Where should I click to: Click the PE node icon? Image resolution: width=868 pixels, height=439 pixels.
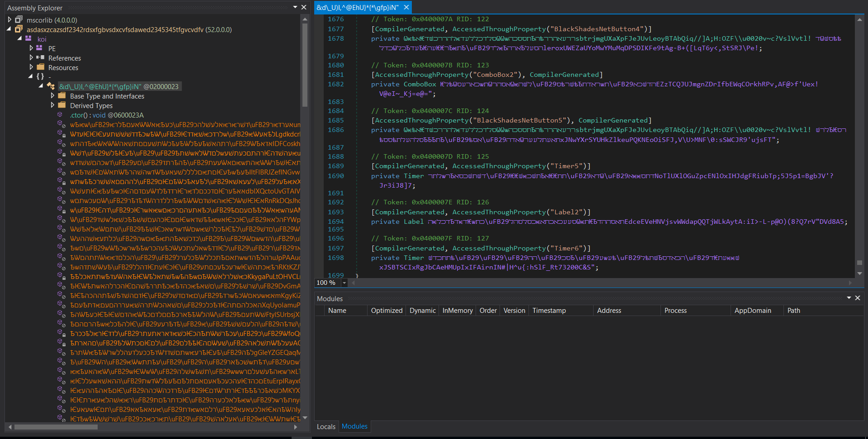tap(39, 48)
